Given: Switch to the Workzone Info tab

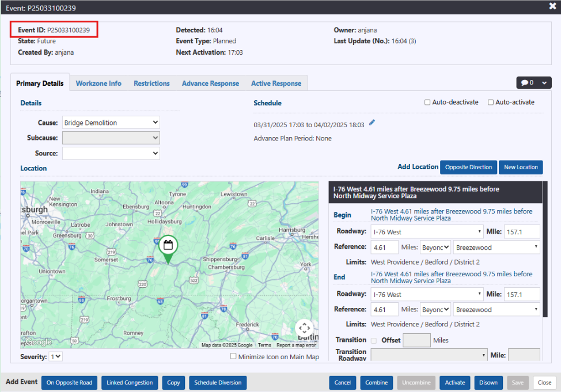Looking at the screenshot, I should click(98, 83).
